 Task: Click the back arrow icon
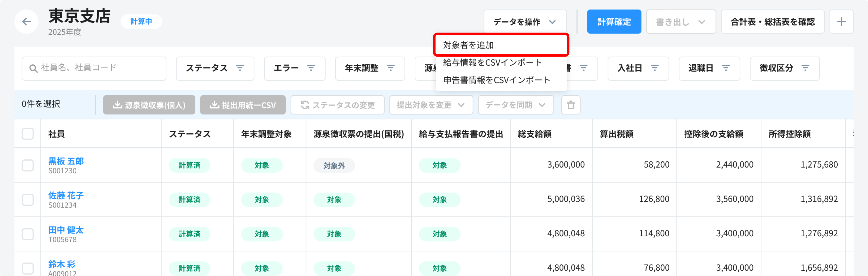26,22
